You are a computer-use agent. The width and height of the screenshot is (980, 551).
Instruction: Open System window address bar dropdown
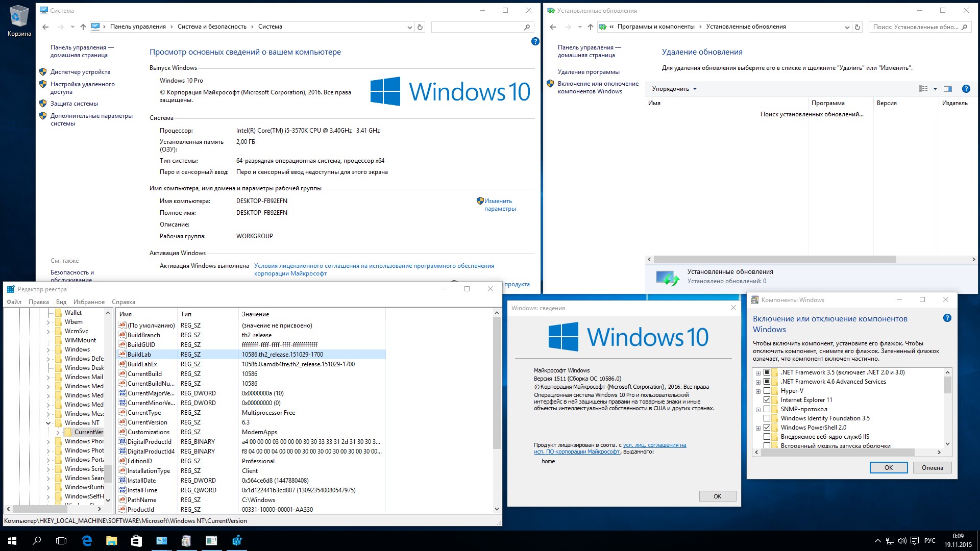[409, 27]
